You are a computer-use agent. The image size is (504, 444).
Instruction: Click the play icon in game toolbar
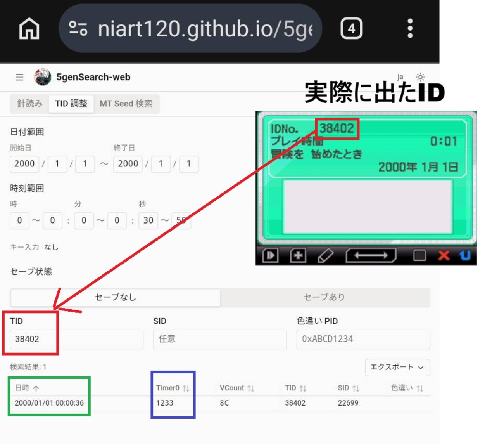click(270, 255)
